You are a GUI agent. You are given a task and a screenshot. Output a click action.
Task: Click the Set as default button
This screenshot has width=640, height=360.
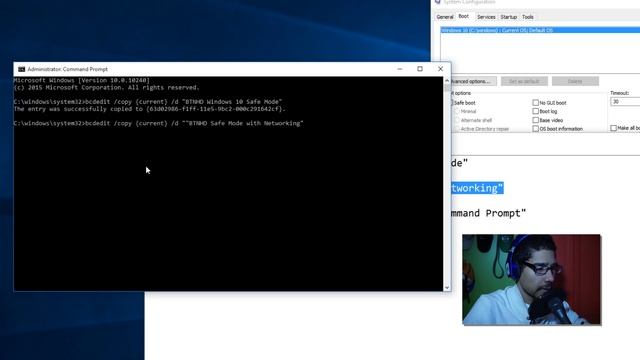(x=524, y=81)
